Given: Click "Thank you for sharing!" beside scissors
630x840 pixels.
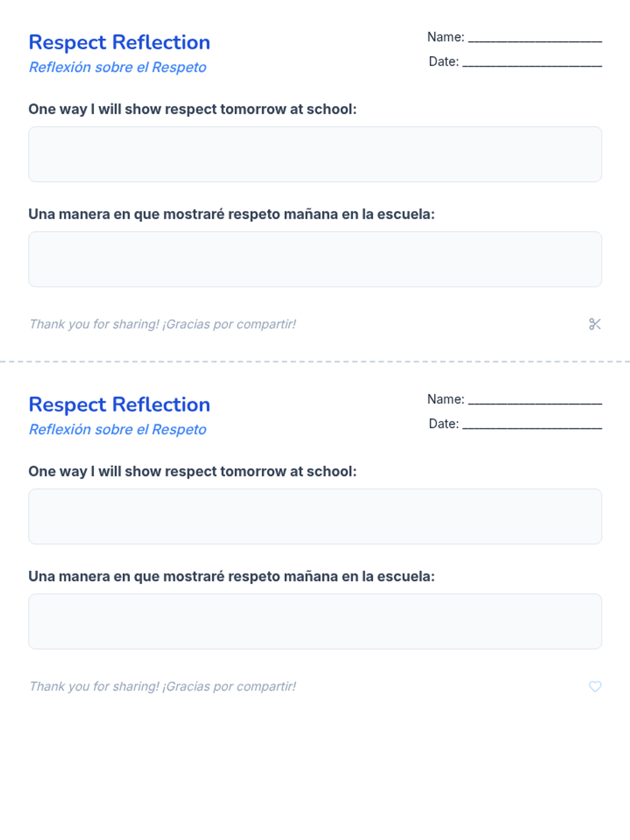Looking at the screenshot, I should coord(94,324).
